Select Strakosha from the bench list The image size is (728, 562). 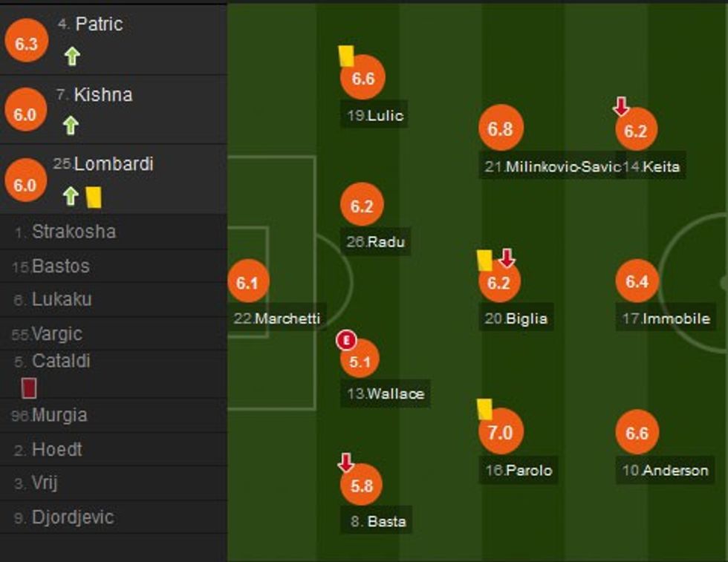(74, 232)
